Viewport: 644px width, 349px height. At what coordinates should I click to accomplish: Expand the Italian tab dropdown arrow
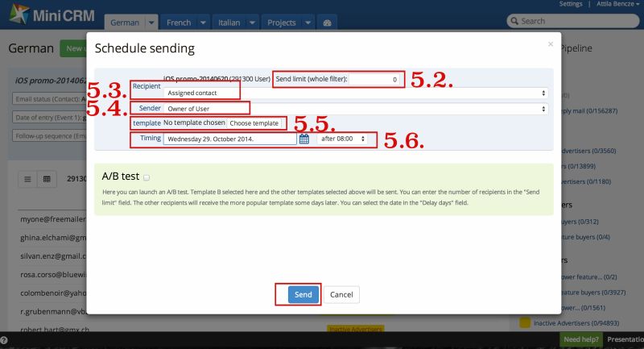(x=252, y=23)
